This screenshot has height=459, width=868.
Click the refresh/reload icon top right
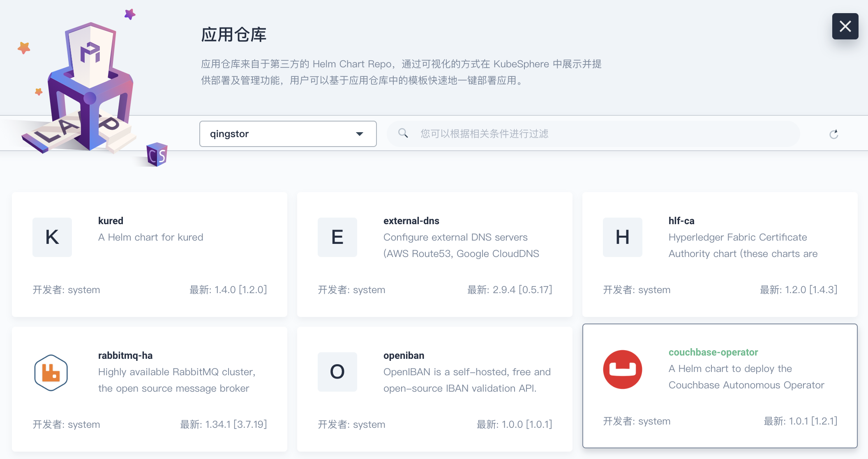click(833, 134)
